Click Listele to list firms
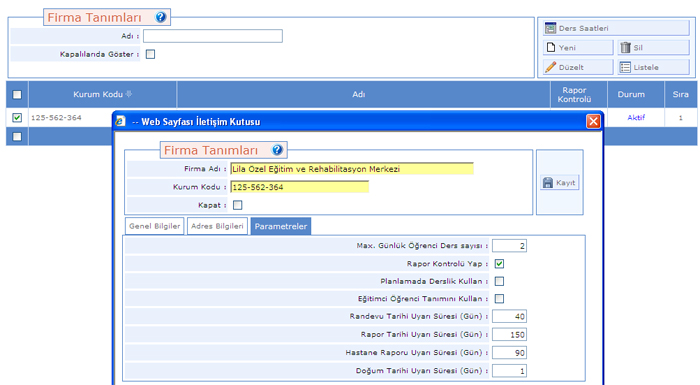Image resolution: width=700 pixels, height=385 pixels. tap(654, 67)
